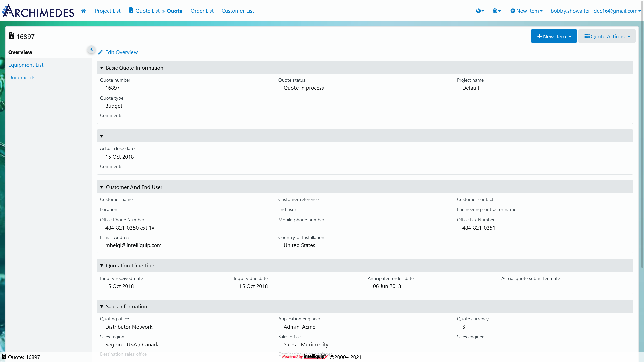Open the Documents sidebar link
The width and height of the screenshot is (644, 362).
click(22, 78)
